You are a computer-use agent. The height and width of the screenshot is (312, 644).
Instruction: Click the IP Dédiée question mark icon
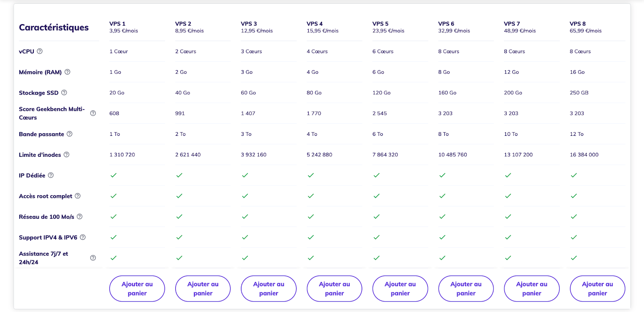click(51, 175)
